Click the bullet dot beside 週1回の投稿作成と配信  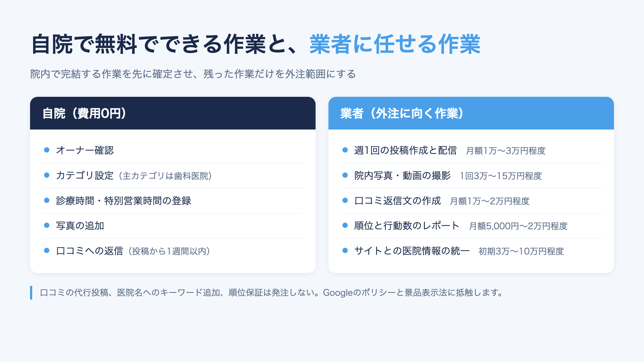345,150
